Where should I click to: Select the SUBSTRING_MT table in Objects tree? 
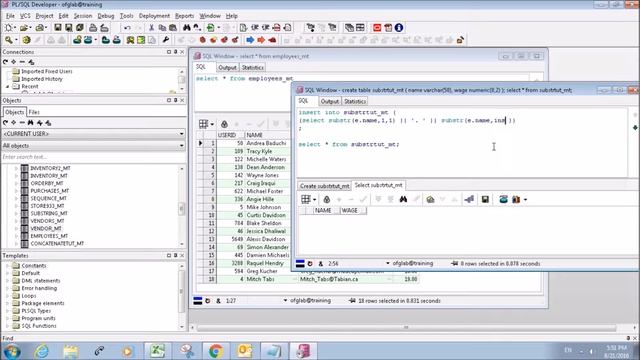tap(49, 213)
